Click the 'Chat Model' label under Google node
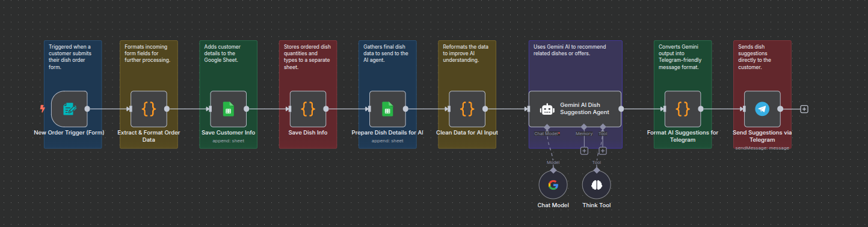 [x=553, y=205]
